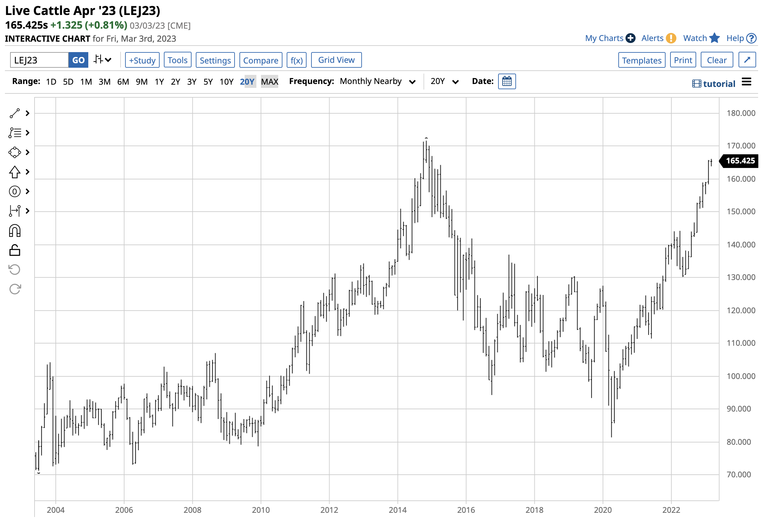Expand the shapes tool options chevron
The image size is (776, 532).
click(28, 152)
